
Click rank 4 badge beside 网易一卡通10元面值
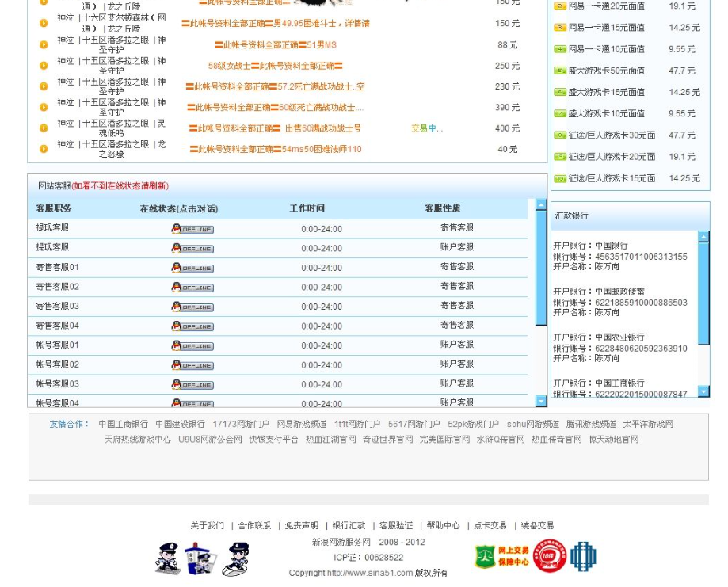(560, 49)
